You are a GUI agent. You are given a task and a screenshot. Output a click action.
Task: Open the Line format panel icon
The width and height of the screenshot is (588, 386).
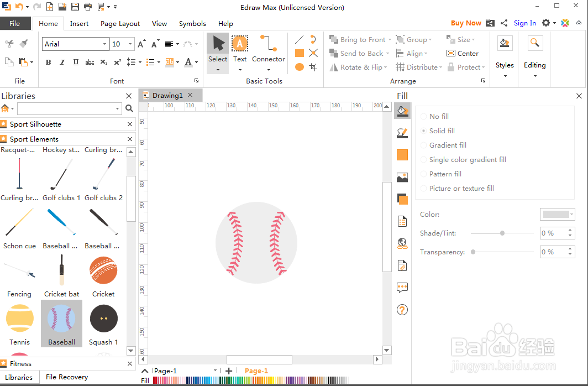pyautogui.click(x=402, y=133)
